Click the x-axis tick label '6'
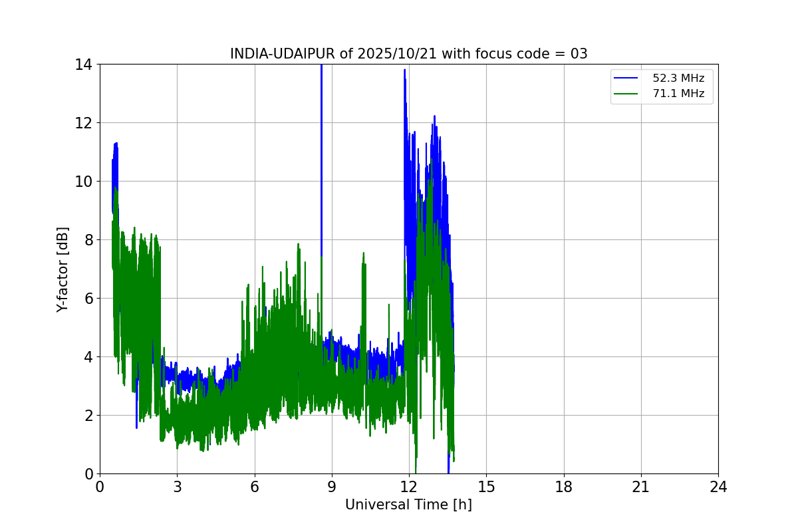Screen dimensions: 798x532 [x=254, y=487]
